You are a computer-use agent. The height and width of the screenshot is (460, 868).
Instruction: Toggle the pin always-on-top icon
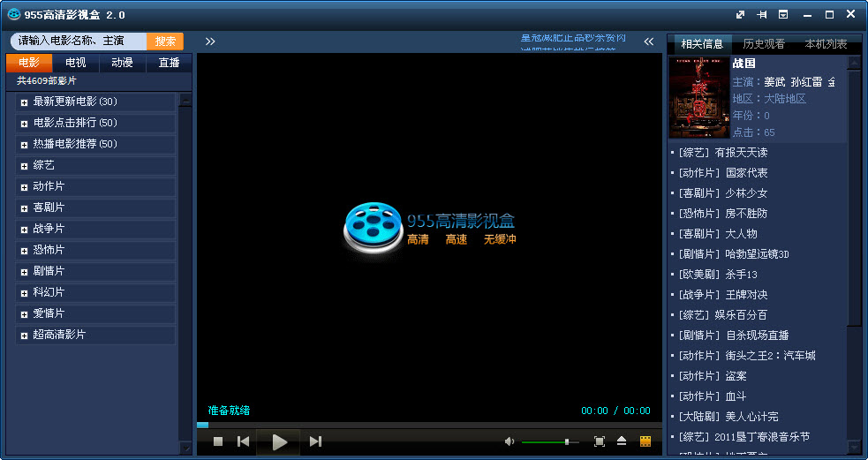point(762,15)
